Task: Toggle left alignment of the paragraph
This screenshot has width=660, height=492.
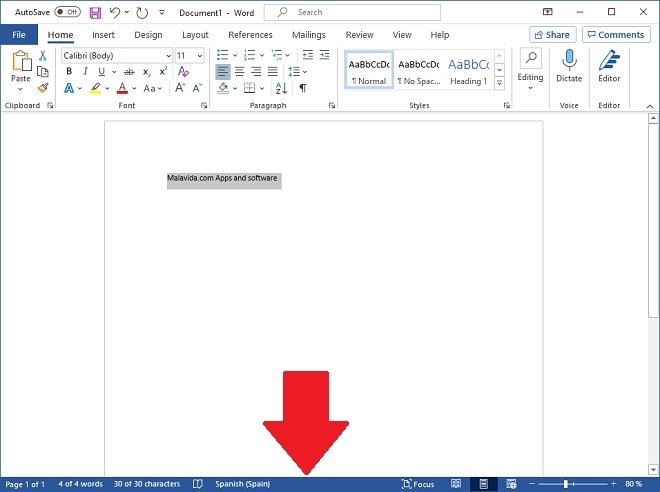Action: [223, 72]
